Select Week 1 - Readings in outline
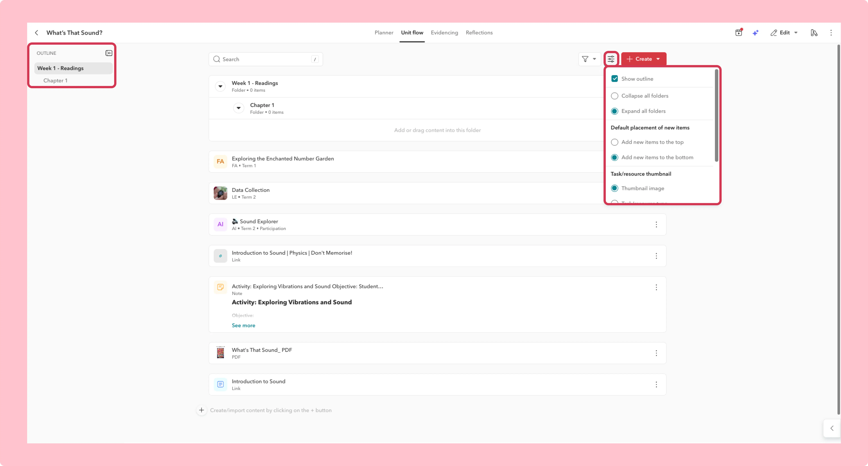Viewport: 868px width, 466px height. 73,68
